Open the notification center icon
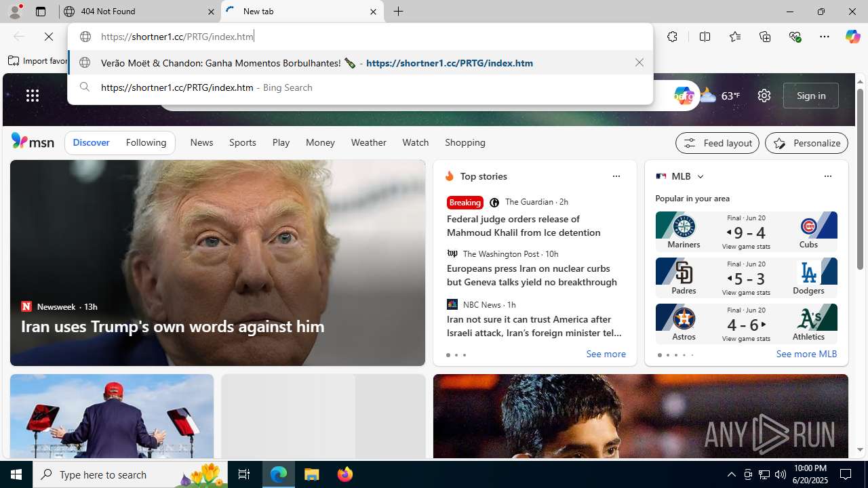 (846, 474)
